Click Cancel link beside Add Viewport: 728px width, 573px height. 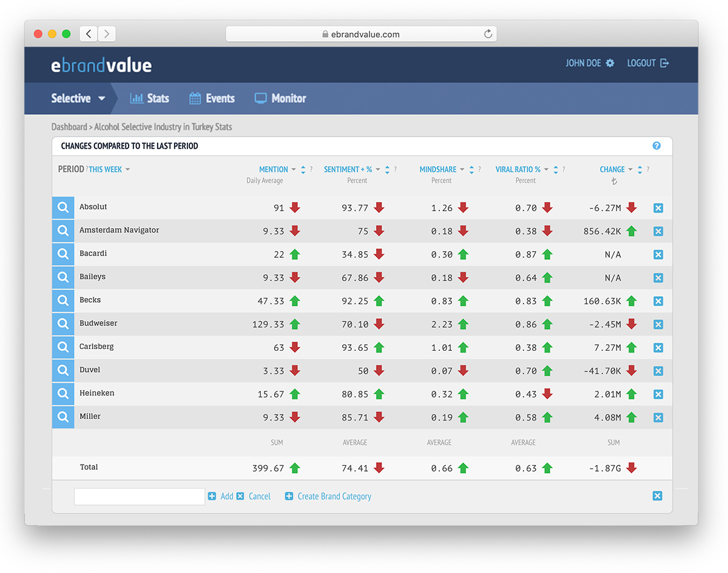click(x=254, y=497)
